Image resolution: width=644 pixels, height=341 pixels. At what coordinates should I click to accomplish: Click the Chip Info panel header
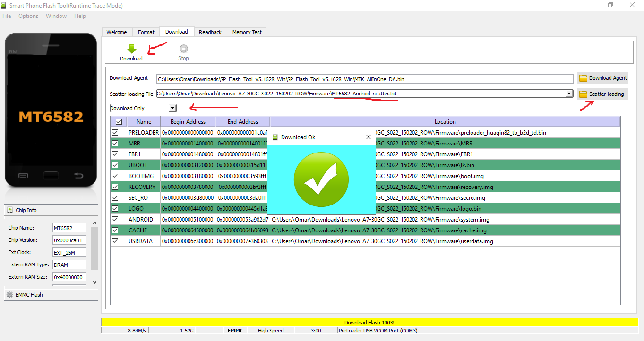click(51, 210)
